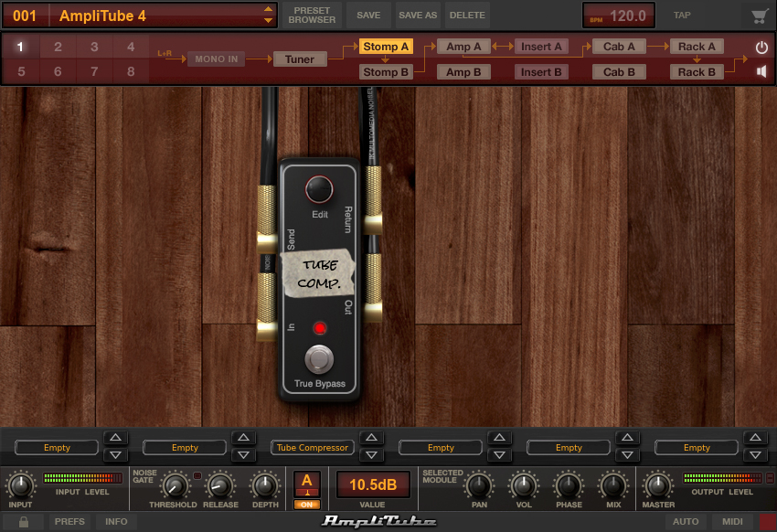Click the noise gate indicator LED
Viewport: 777px width, 532px height.
[197, 475]
